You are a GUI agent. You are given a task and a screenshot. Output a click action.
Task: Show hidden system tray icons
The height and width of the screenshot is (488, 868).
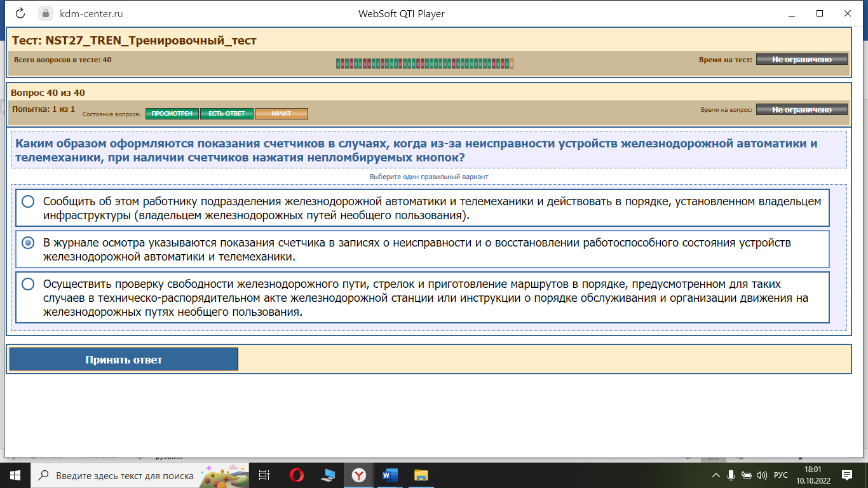pos(715,475)
